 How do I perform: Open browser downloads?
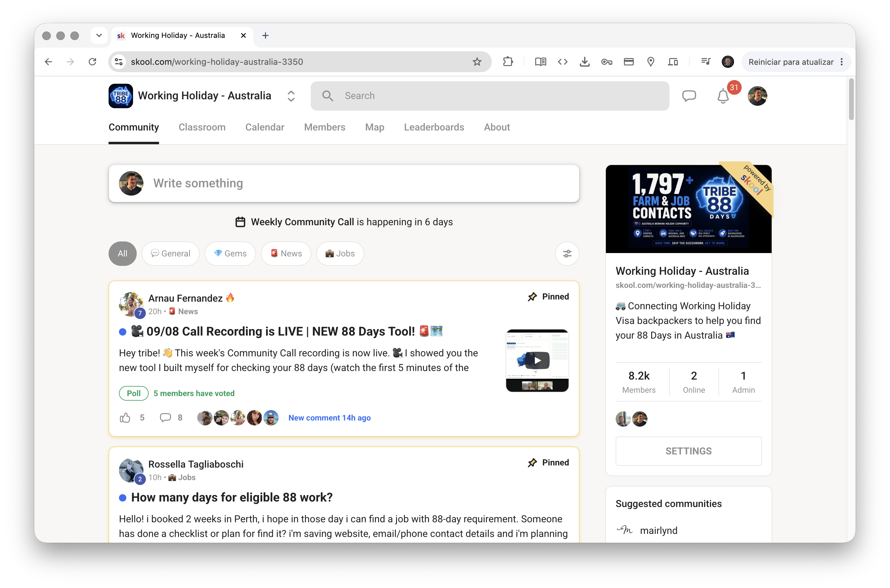coord(584,62)
